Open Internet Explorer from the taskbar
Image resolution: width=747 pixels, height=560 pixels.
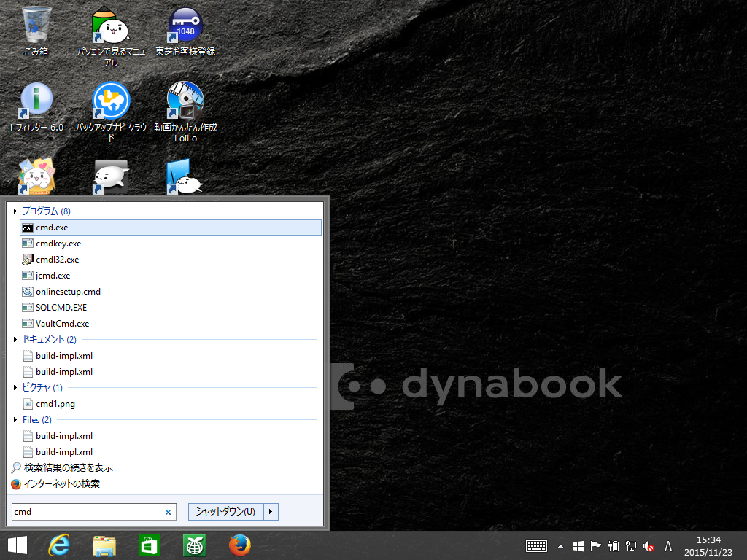point(59,545)
